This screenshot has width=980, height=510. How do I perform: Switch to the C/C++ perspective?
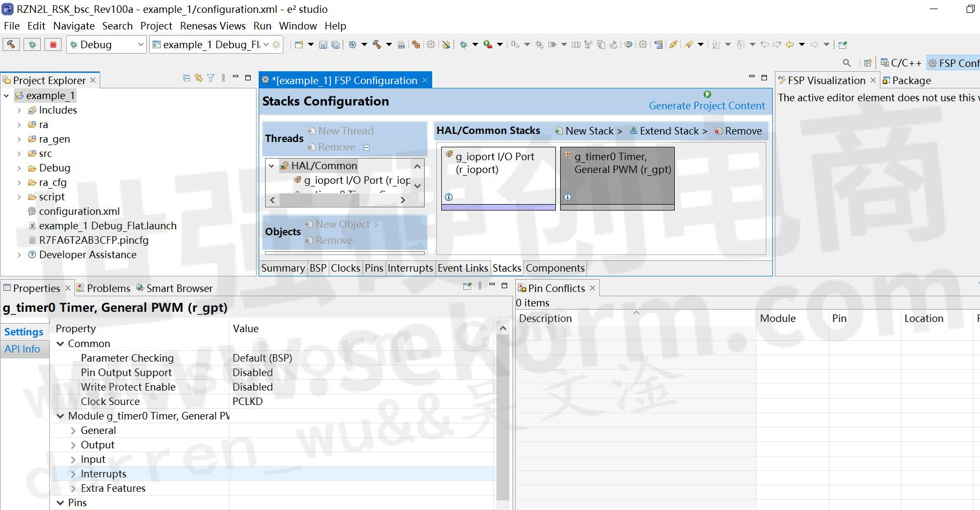(x=901, y=63)
